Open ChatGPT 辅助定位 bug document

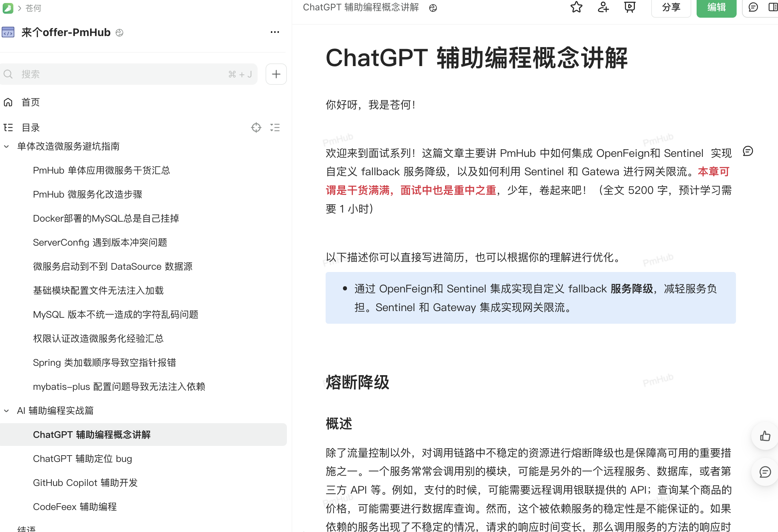pos(82,459)
